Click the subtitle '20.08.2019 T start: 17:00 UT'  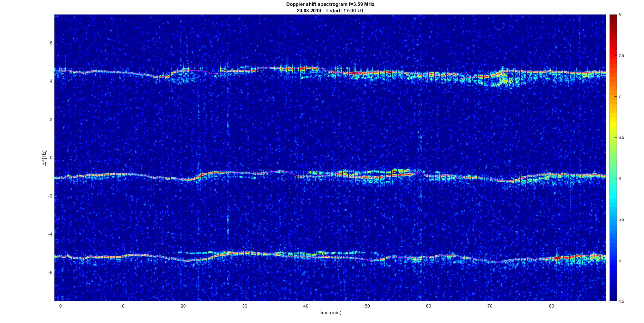[330, 11]
